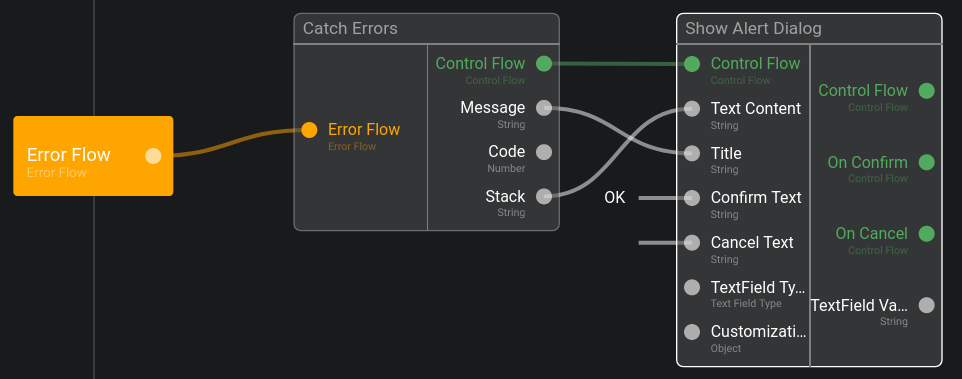962x379 pixels.
Task: Select the Text Content input port
Action: [x=692, y=109]
